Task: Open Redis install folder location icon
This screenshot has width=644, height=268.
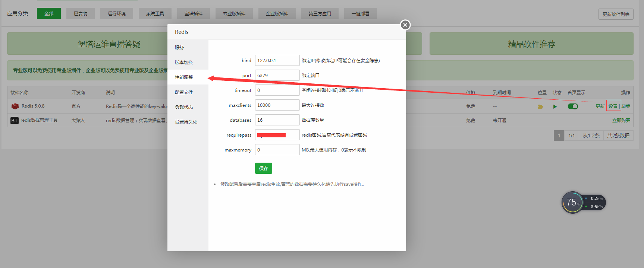Action: click(540, 106)
